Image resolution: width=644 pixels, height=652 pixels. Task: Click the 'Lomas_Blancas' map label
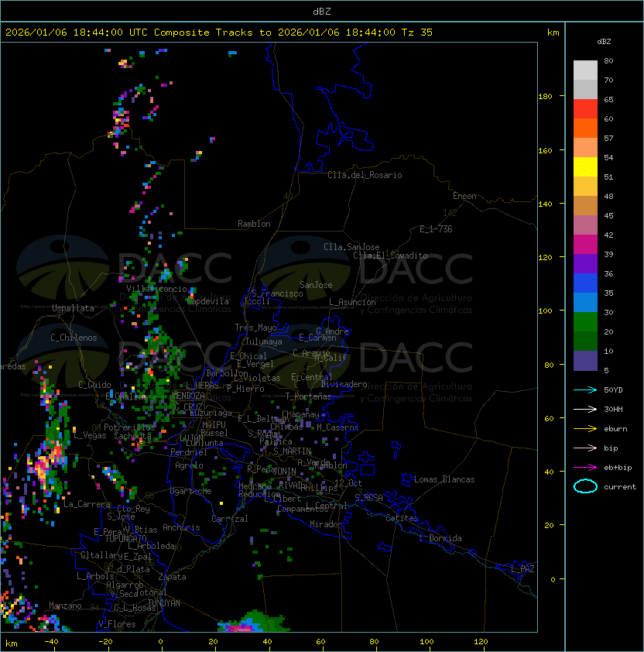(x=444, y=479)
